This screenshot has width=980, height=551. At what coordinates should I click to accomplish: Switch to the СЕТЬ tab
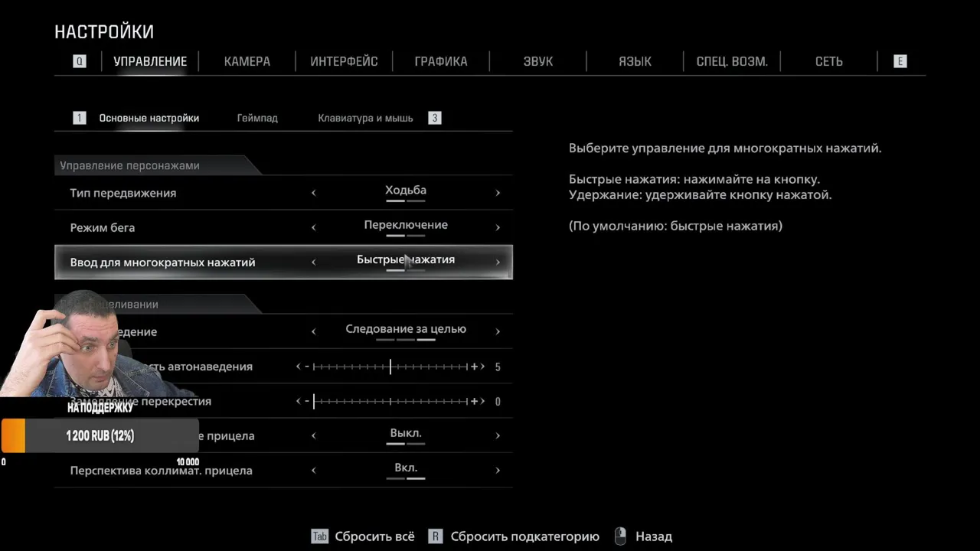(x=829, y=61)
